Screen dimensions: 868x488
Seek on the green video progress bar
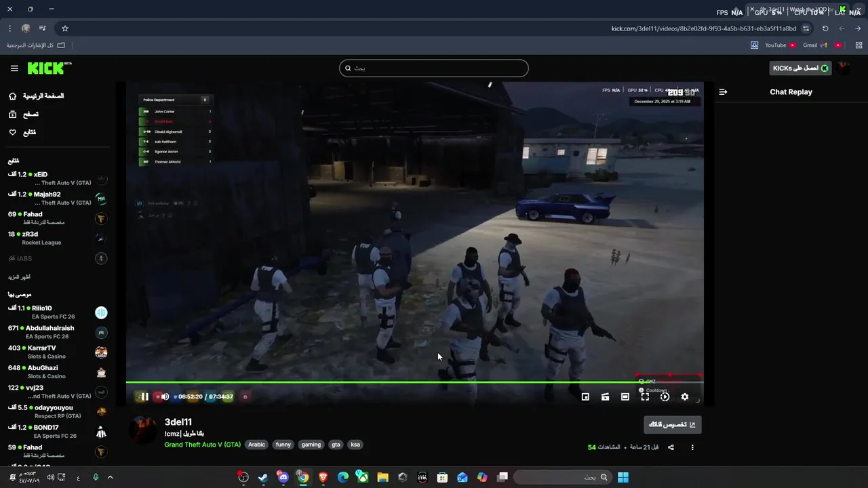point(414,382)
